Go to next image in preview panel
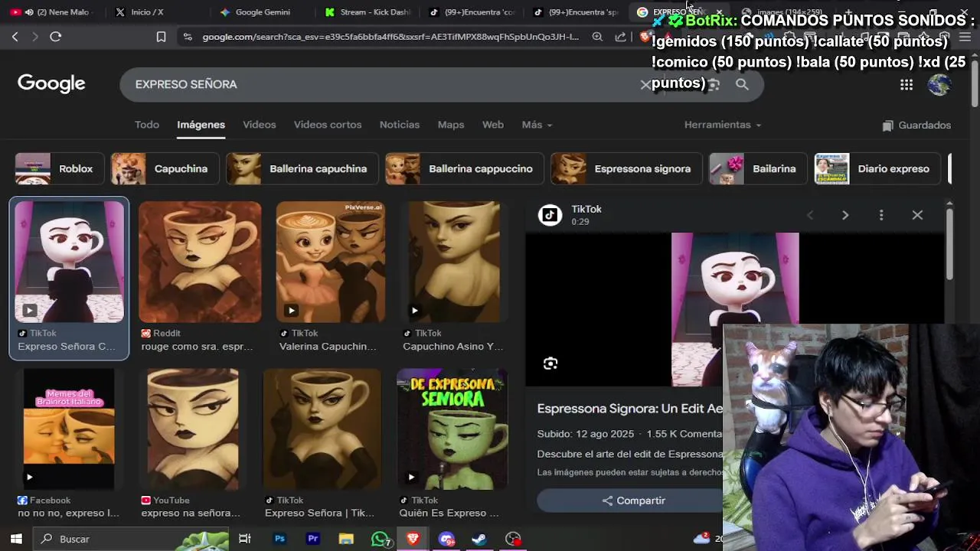This screenshot has width=980, height=551. tap(845, 215)
